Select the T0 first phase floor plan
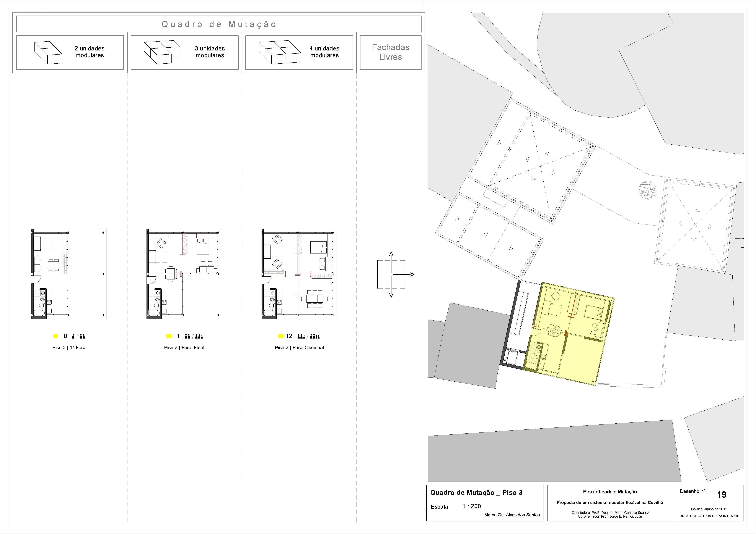The height and width of the screenshot is (534, 756). tap(68, 274)
